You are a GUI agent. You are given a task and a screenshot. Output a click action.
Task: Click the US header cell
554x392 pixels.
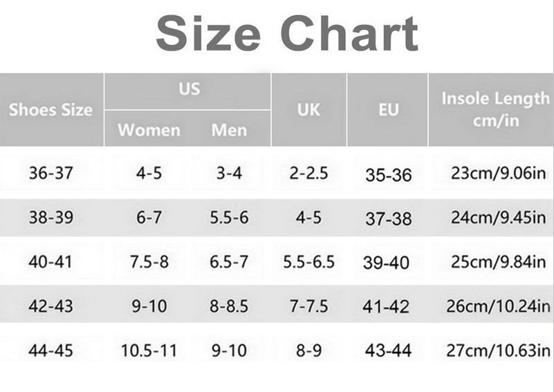pos(188,89)
